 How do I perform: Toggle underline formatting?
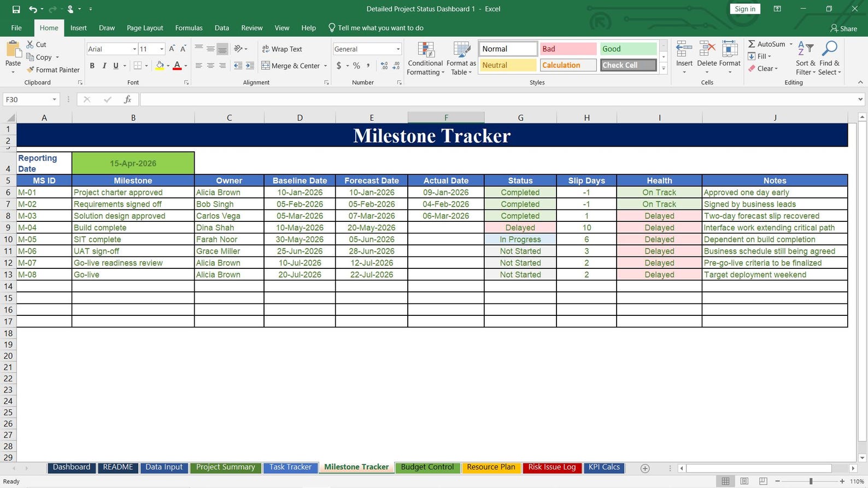tap(116, 66)
